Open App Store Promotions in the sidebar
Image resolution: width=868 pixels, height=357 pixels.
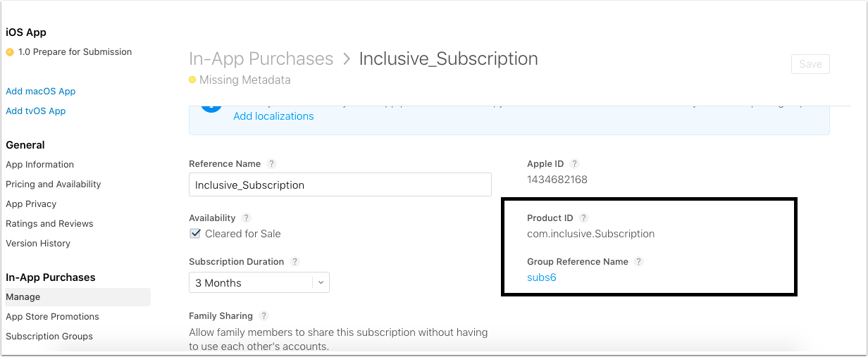click(52, 317)
